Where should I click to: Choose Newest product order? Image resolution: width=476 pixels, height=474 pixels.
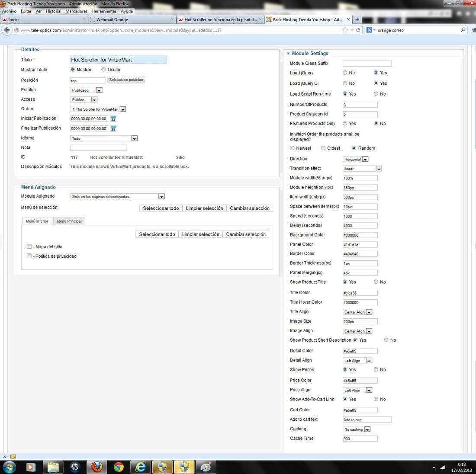click(292, 148)
